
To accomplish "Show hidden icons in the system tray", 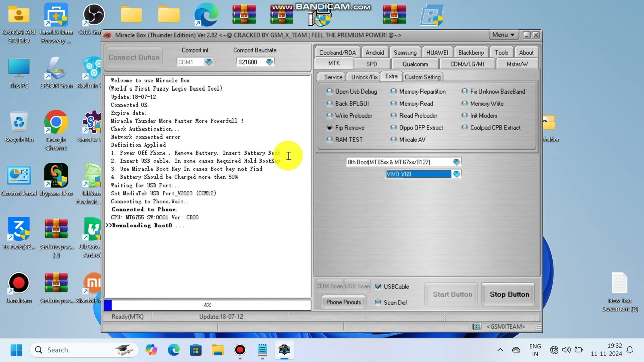I will coord(500,350).
